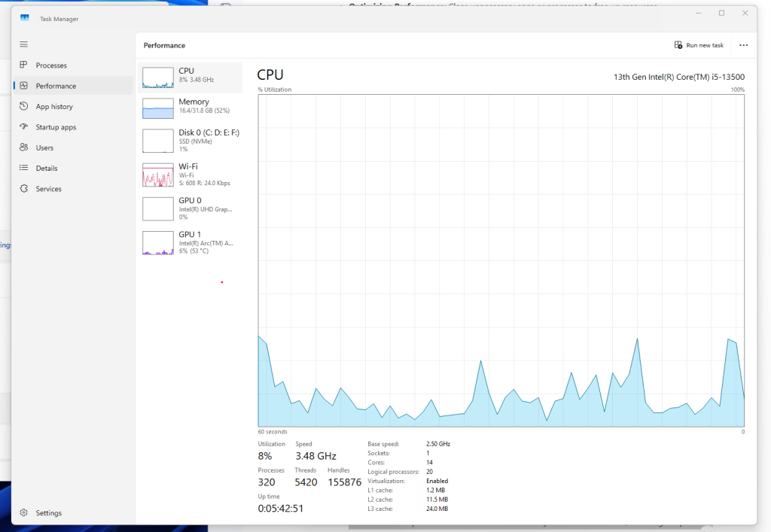
Task: Open the Users page
Action: coord(73,147)
